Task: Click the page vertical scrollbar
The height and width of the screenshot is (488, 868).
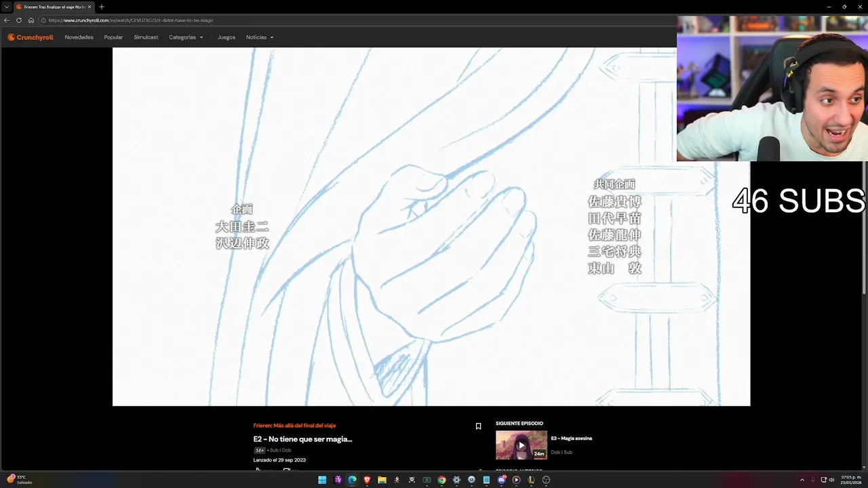Action: 864,227
